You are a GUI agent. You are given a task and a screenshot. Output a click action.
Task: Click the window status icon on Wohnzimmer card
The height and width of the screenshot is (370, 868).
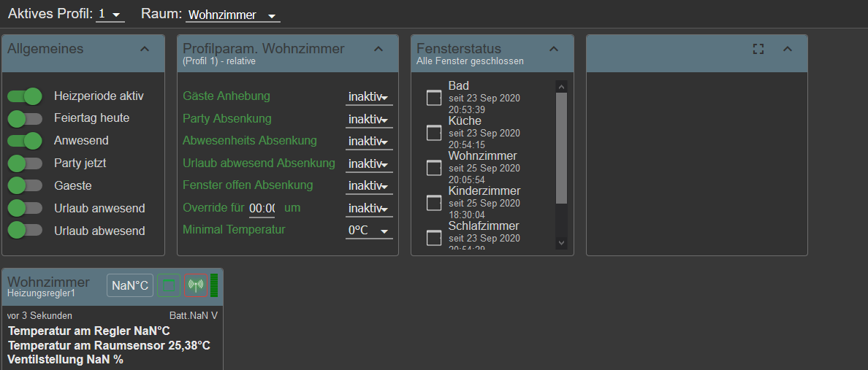[169, 285]
